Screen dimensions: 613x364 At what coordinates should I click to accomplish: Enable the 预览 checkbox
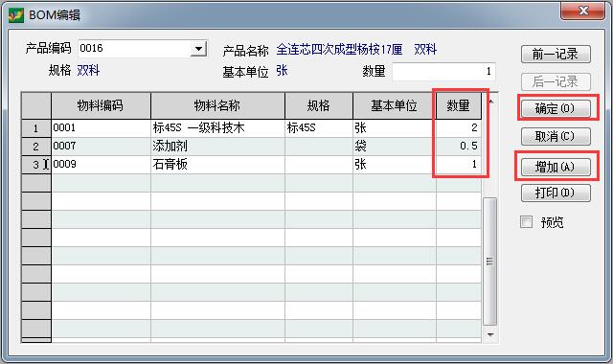point(526,222)
